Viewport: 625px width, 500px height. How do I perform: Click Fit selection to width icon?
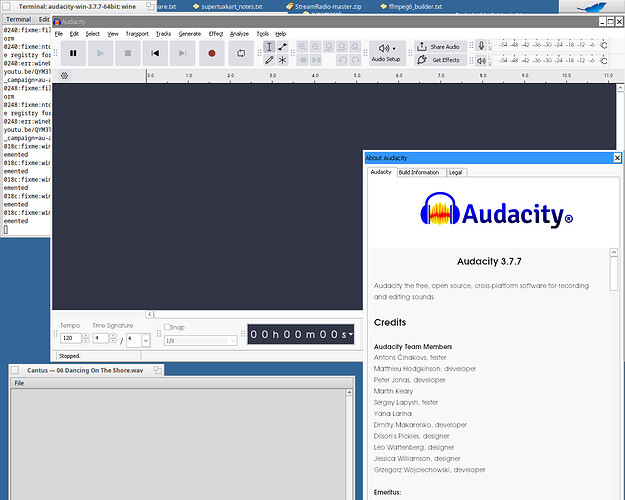click(329, 47)
